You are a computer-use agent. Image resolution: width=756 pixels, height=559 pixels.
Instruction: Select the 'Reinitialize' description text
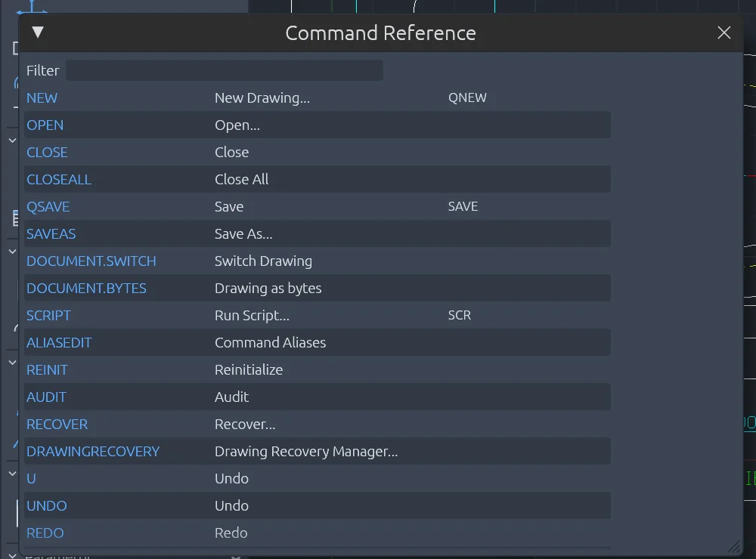pos(249,370)
